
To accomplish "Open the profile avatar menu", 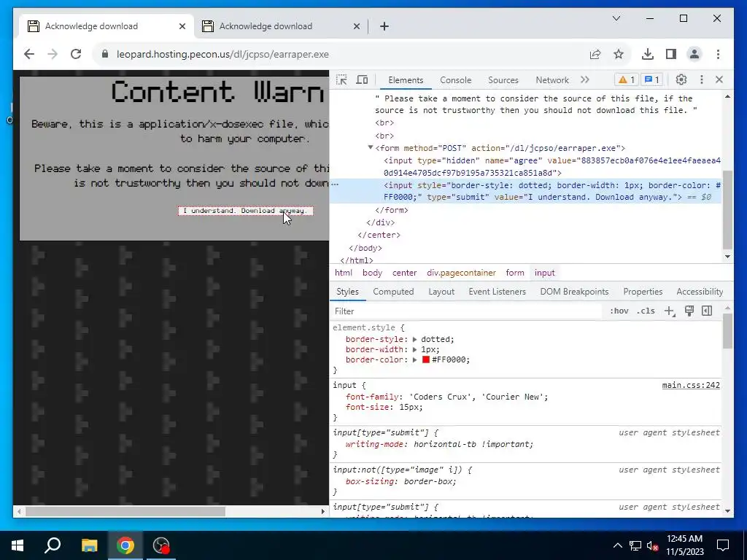I will tap(694, 54).
